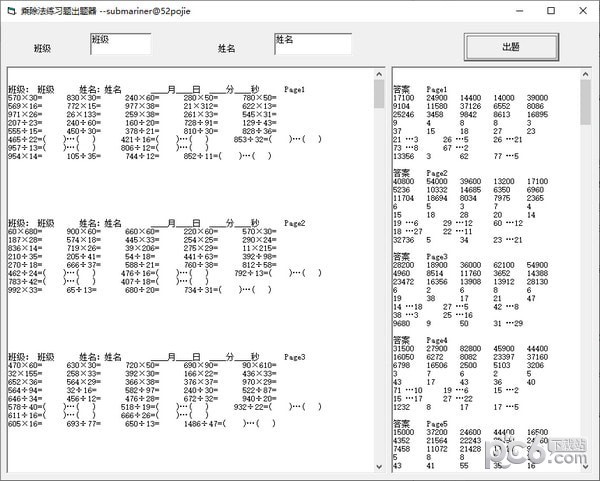Click the questions pane scrollbar thumb

tap(379, 94)
